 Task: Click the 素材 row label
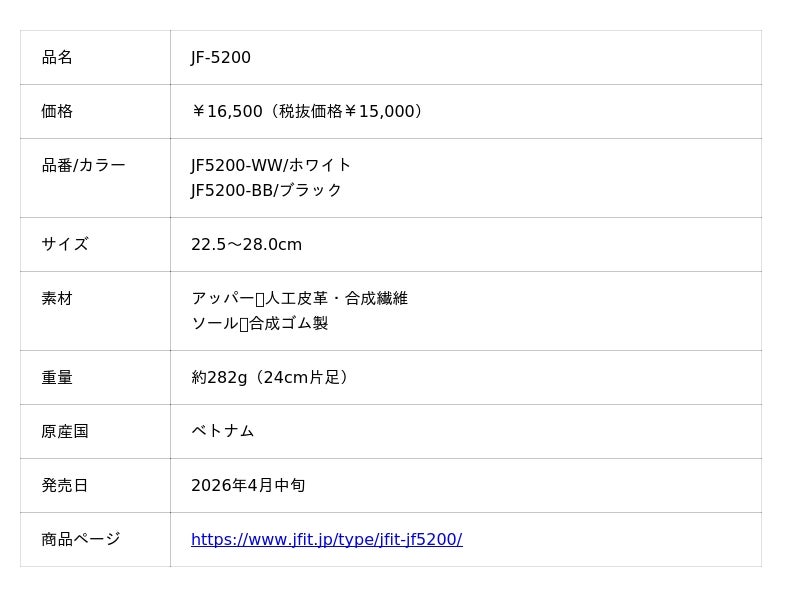pyautogui.click(x=57, y=299)
